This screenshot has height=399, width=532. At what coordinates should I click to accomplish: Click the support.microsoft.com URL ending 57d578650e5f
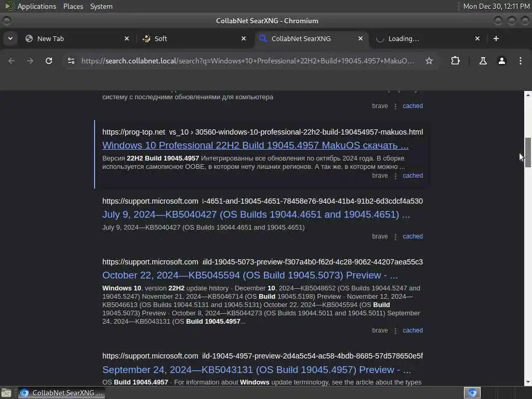[x=262, y=356]
